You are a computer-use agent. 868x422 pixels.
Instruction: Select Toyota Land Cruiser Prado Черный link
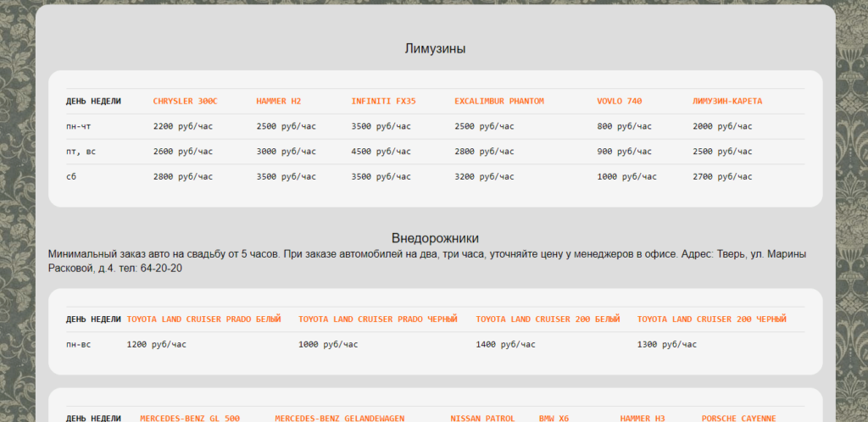pyautogui.click(x=377, y=319)
